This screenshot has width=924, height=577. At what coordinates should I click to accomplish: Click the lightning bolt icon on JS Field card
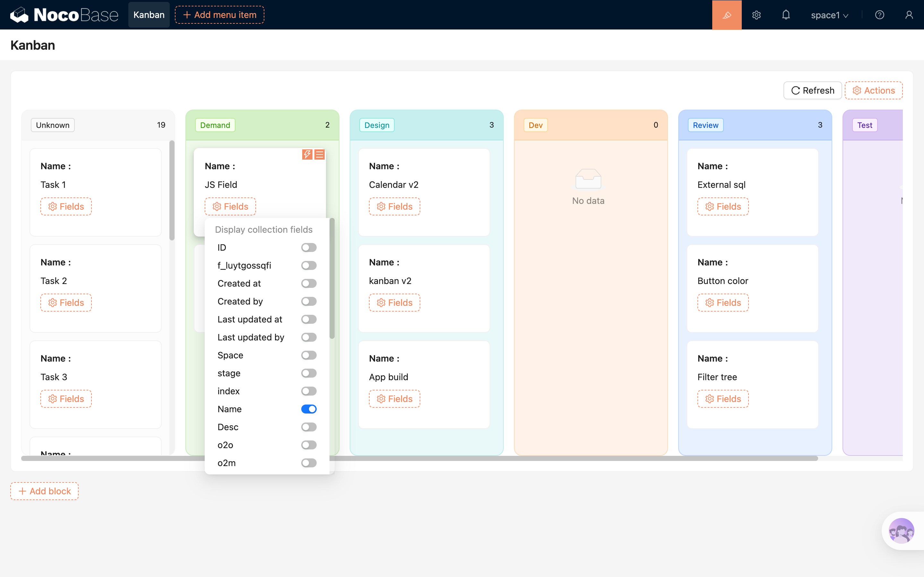point(307,154)
